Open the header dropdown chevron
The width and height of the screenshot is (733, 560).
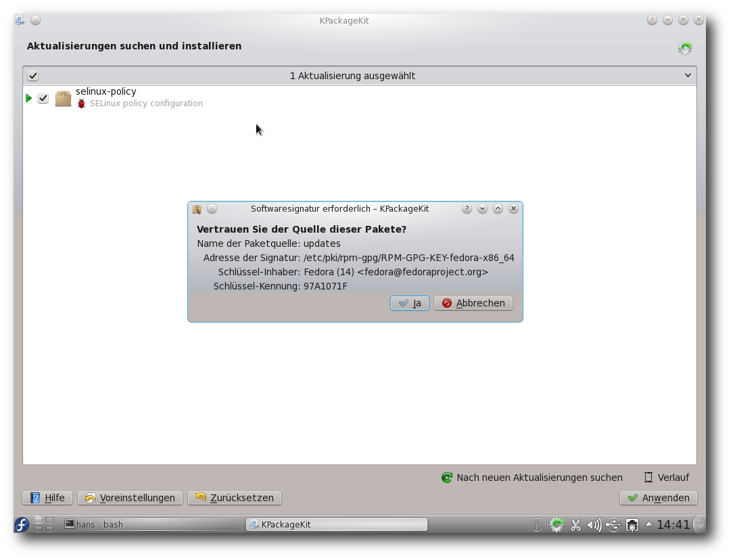tap(688, 75)
